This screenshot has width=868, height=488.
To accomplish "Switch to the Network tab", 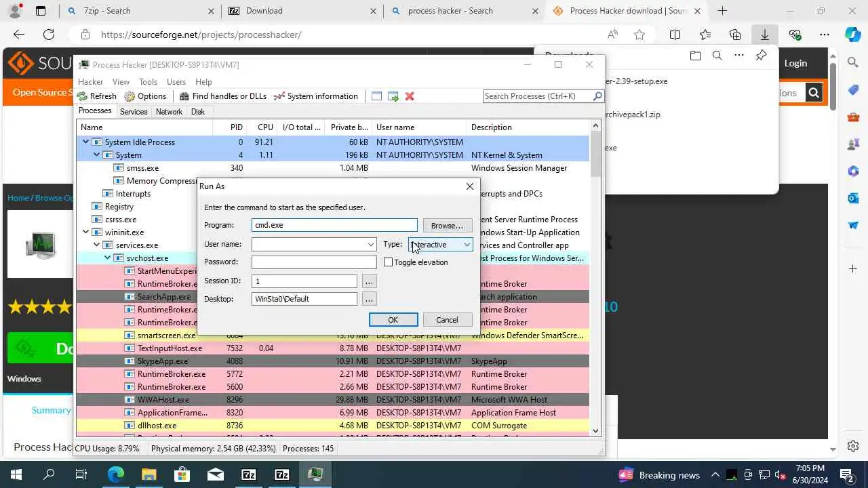I will (x=169, y=112).
